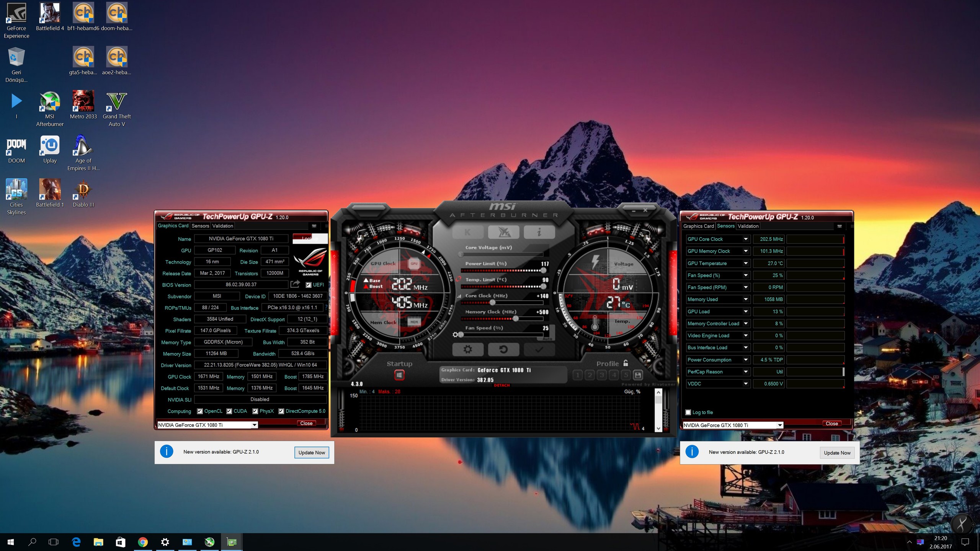The image size is (980, 551).
Task: Toggle Afterburner startup Windows icon
Action: pos(399,375)
